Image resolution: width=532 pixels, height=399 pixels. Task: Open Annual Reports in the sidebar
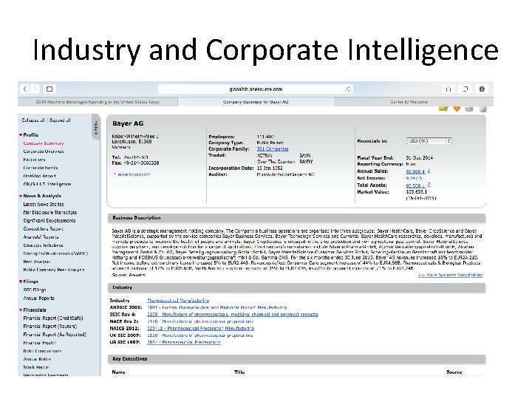click(38, 299)
